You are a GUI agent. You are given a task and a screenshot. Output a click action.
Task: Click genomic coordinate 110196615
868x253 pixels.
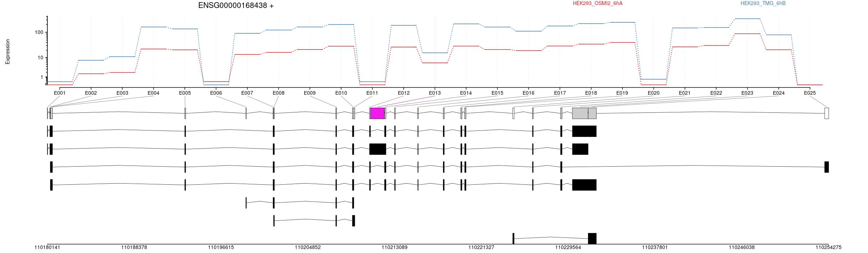(x=221, y=248)
